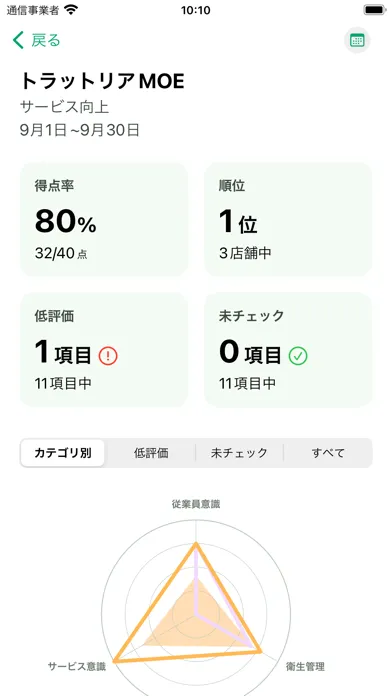The height and width of the screenshot is (696, 392).
Task: Open the 得点率 80% card
Action: (104, 220)
